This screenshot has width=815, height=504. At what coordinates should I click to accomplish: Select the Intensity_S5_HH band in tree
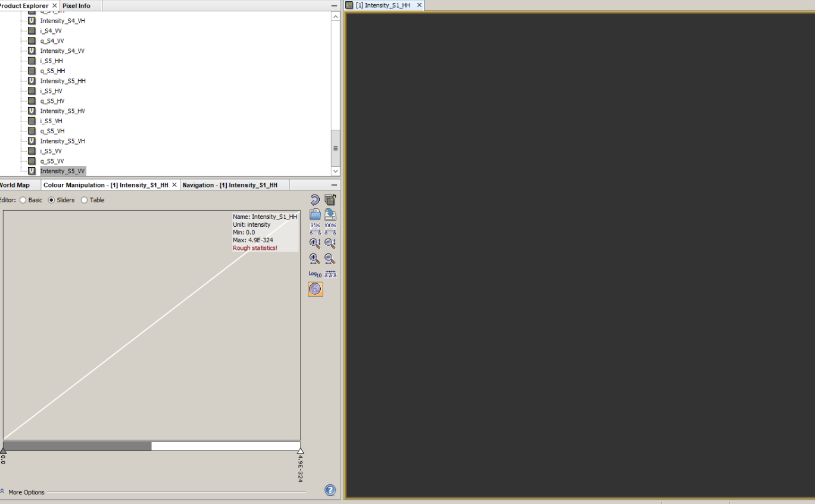[63, 81]
